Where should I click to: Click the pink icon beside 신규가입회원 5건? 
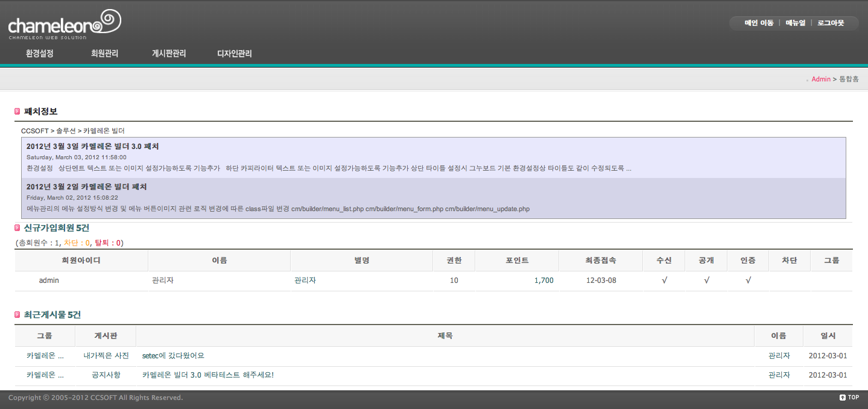click(x=17, y=228)
